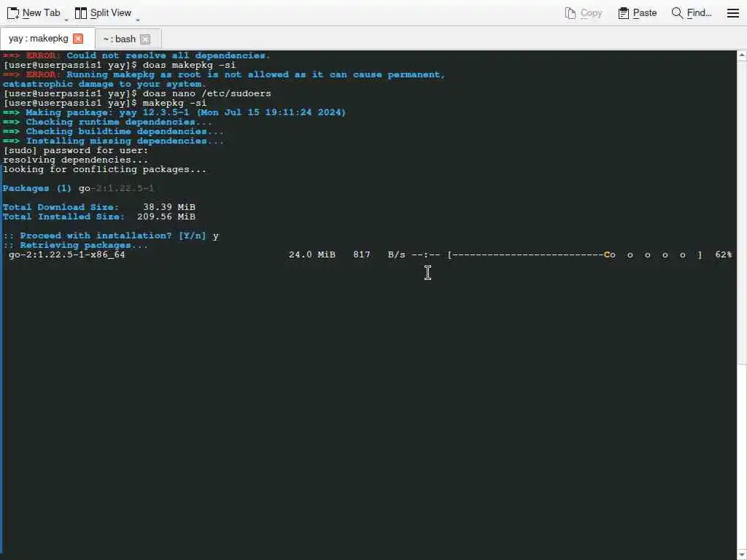The width and height of the screenshot is (747, 560).
Task: Open a new tab with New Tab button
Action: 34,13
